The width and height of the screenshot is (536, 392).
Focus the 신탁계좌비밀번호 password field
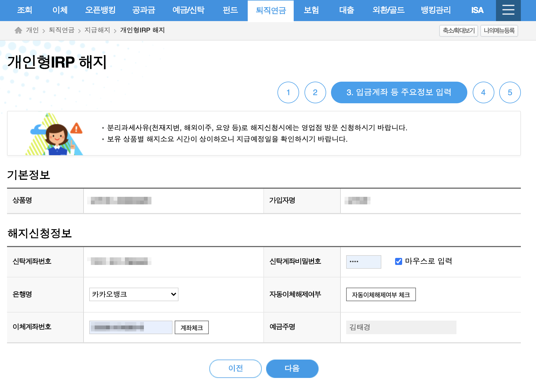tap(363, 262)
